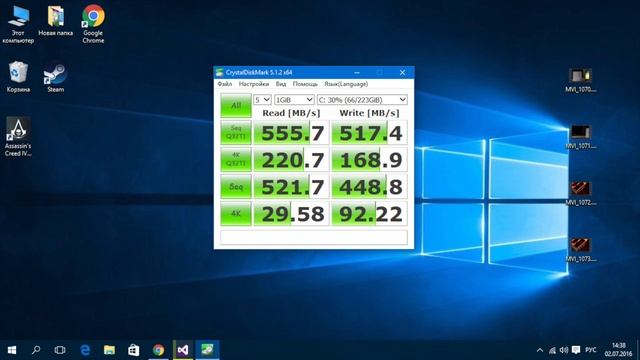Click the 4K Q32T1 read value 220.7
Viewport: 640px width, 360px height.
(291, 160)
